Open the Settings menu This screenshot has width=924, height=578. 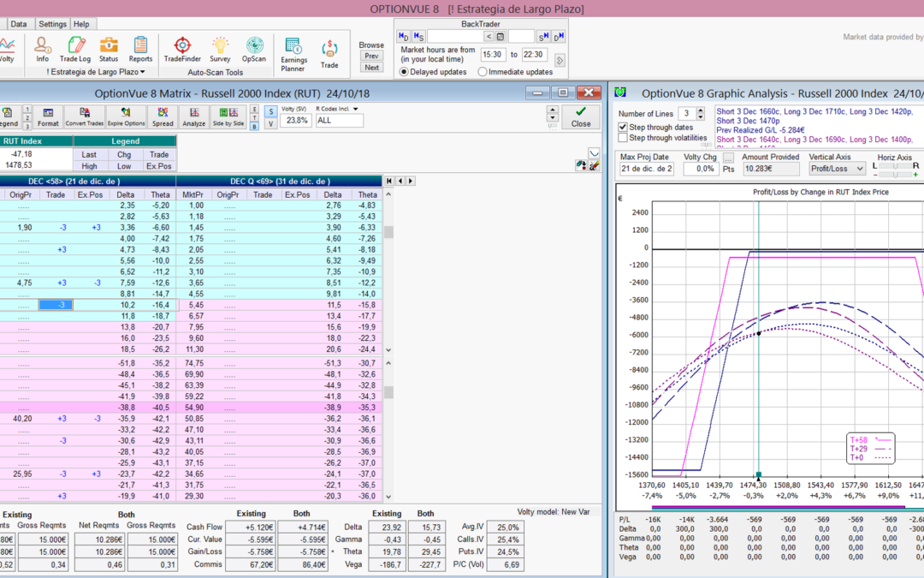52,24
